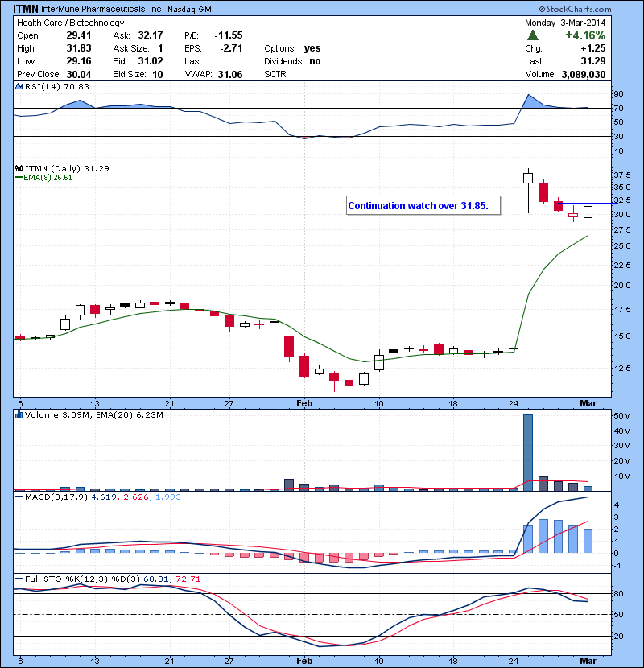
Task: Click the 50M volume axis label
Action: [x=622, y=416]
